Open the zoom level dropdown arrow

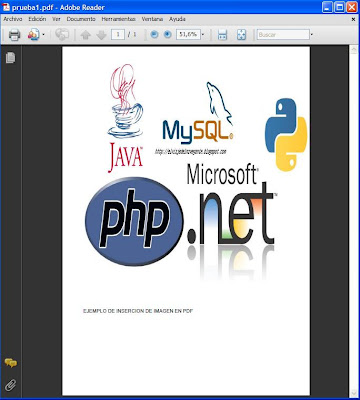coord(203,35)
